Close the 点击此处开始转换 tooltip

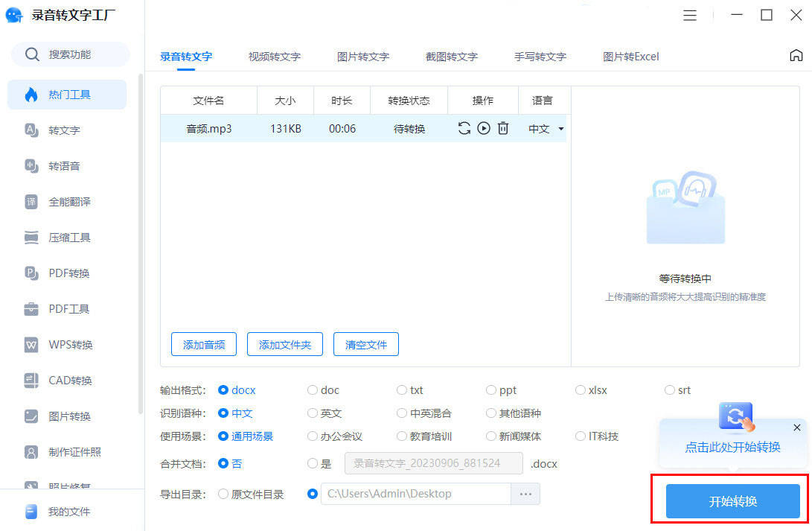coord(797,427)
